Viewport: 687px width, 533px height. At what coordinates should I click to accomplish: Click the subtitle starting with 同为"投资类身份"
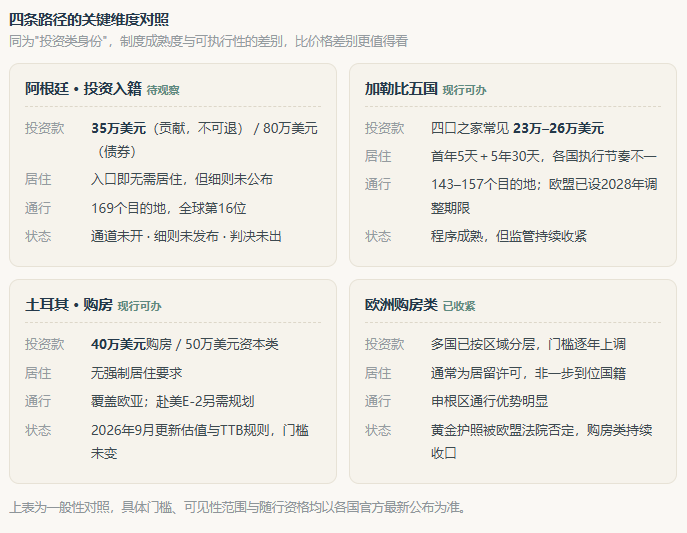tap(209, 42)
